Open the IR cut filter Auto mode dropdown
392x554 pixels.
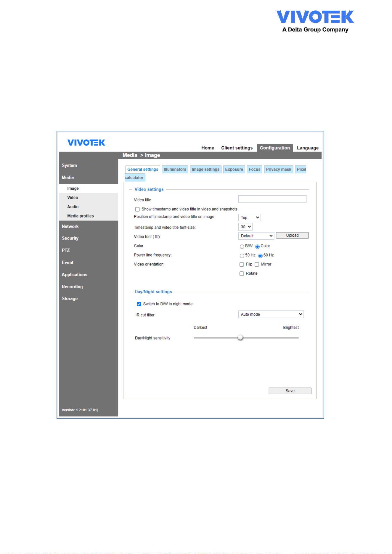coord(271,314)
